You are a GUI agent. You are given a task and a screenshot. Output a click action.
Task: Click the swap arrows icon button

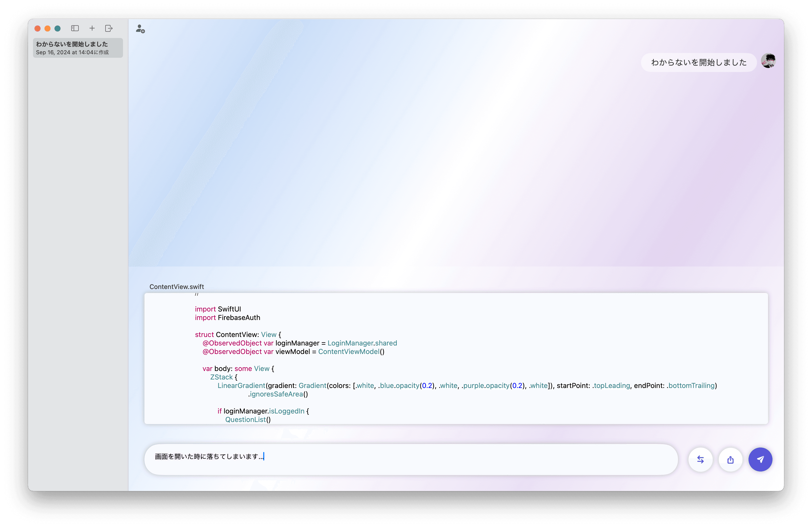[700, 459]
